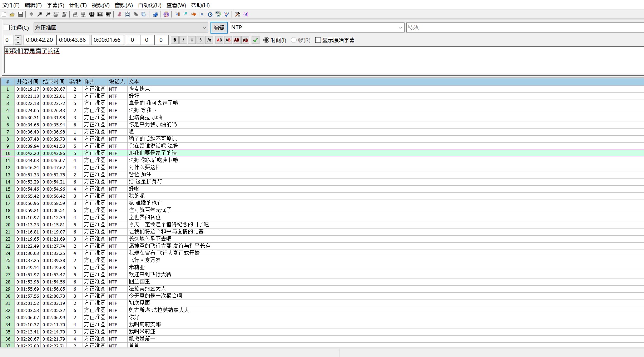Click the 特效 effect input field
The image size is (644, 357).
click(x=525, y=27)
